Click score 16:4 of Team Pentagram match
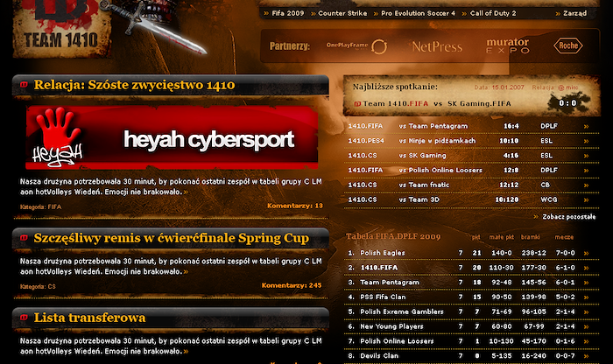The width and height of the screenshot is (613, 364). click(x=511, y=126)
